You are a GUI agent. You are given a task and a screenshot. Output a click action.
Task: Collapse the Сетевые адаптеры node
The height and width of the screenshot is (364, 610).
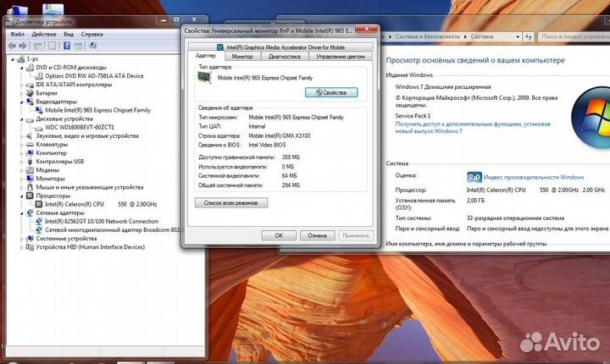(22, 213)
